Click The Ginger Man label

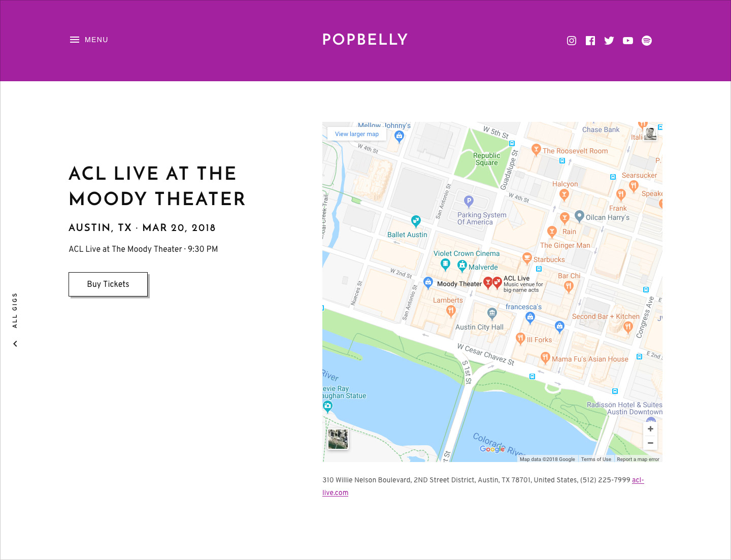click(565, 245)
